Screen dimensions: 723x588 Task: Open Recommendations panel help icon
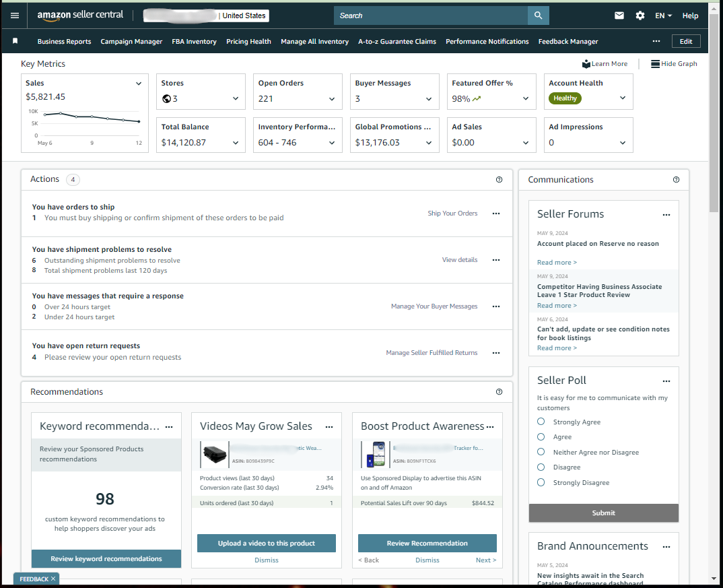pyautogui.click(x=499, y=391)
